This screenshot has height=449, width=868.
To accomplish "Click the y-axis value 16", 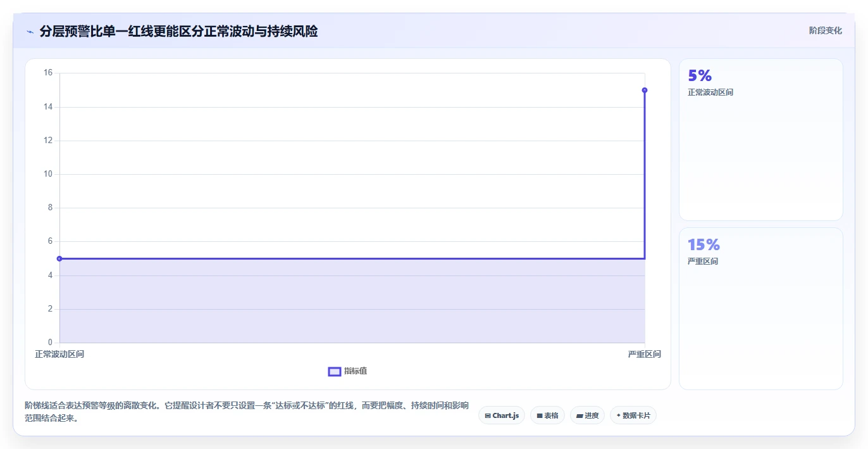I will point(48,73).
